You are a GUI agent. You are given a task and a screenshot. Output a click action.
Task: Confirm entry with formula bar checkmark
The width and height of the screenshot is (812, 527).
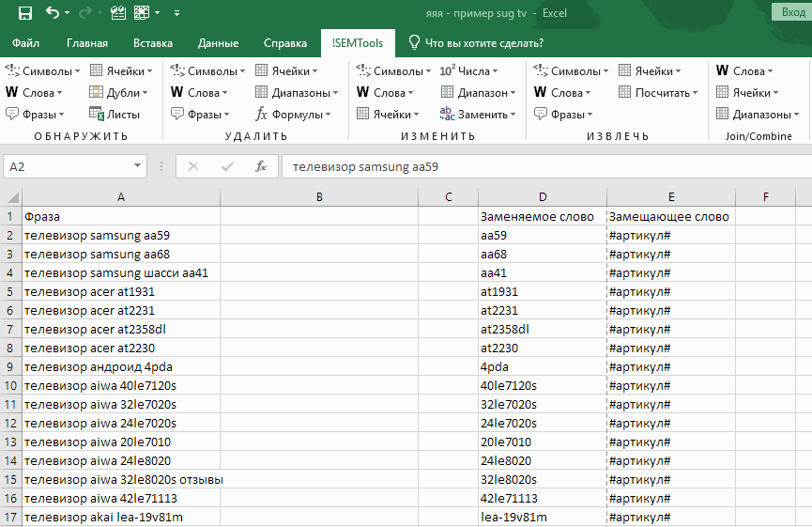click(227, 166)
